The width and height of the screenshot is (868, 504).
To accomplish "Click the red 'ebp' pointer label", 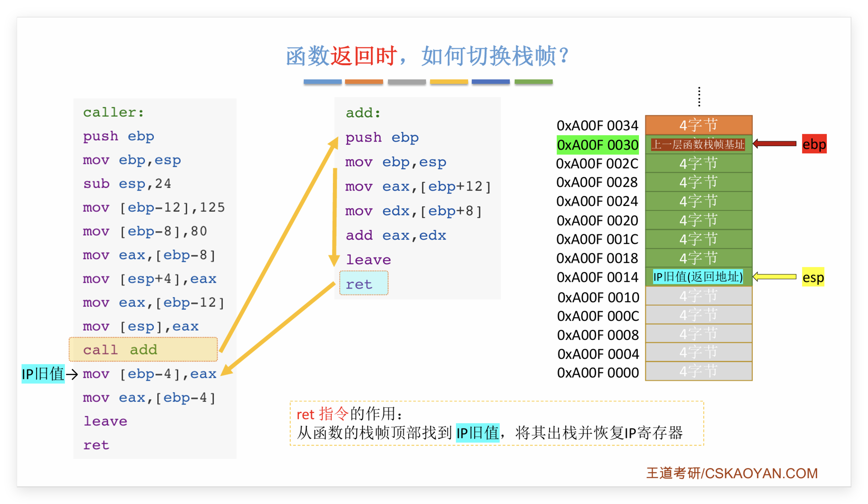I will click(814, 144).
